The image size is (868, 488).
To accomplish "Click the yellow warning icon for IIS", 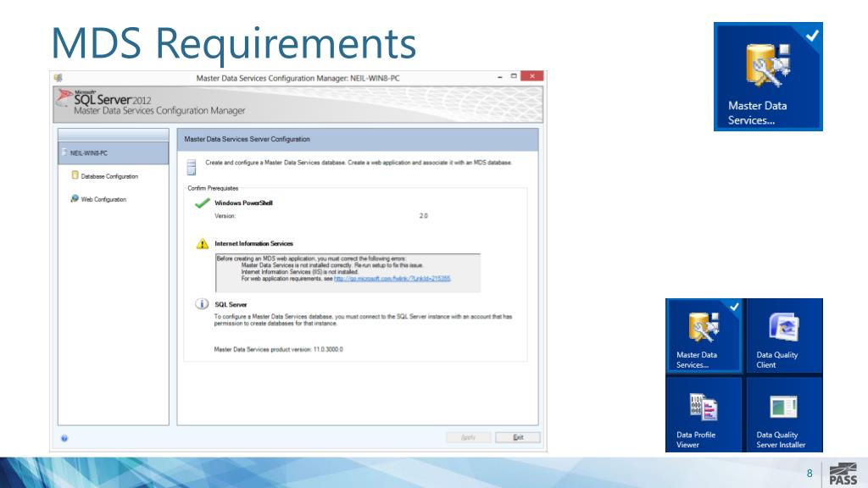I will point(203,243).
